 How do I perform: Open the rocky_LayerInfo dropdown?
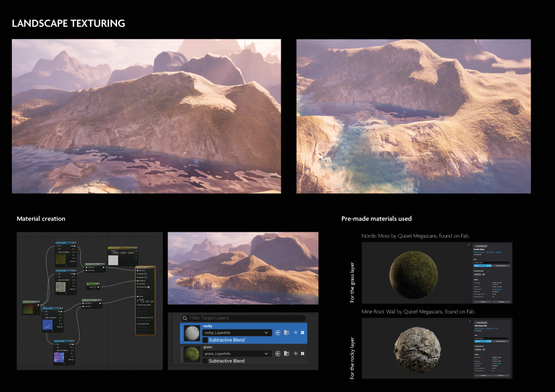[x=237, y=333]
